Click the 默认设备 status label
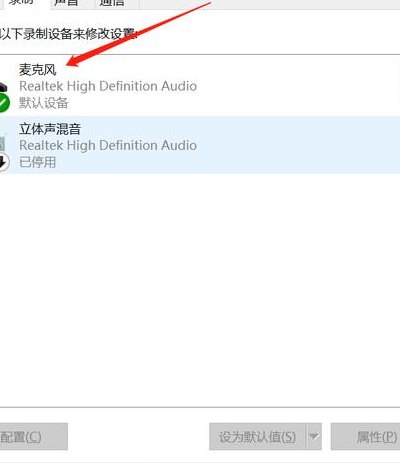400x463 pixels. click(44, 103)
